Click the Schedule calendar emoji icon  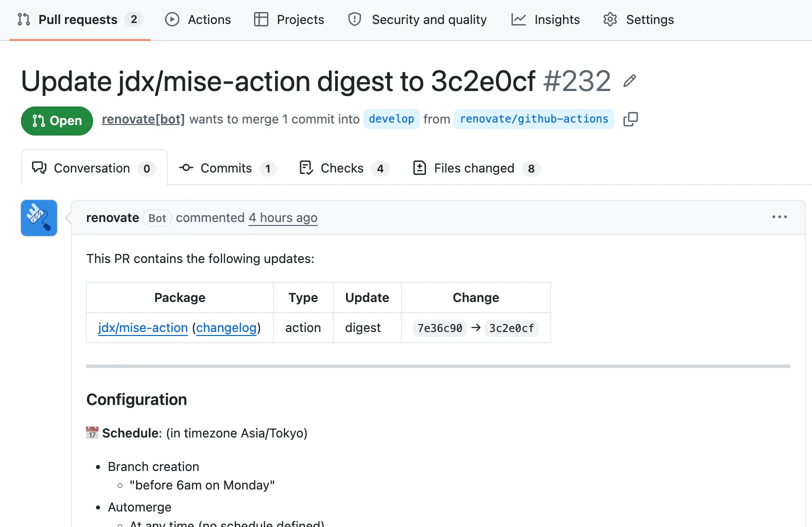[92, 432]
